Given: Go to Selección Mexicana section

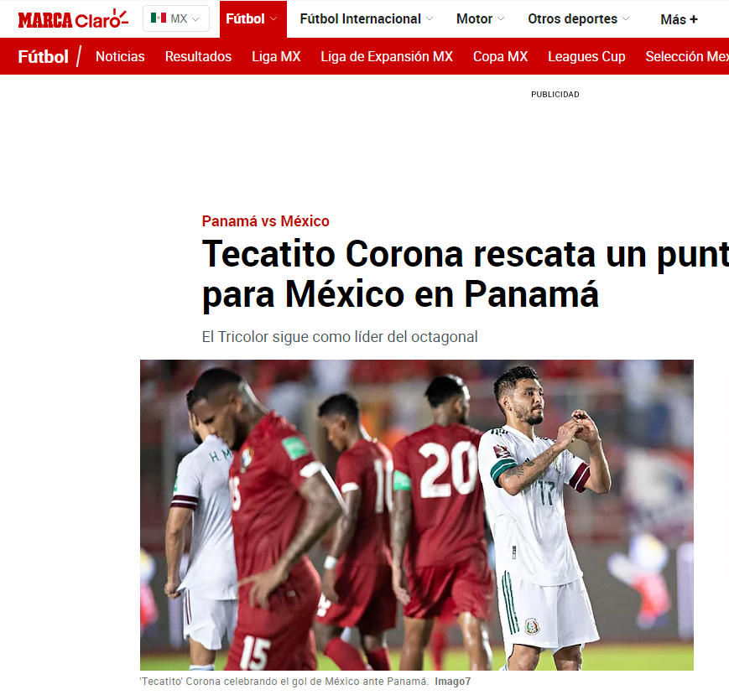Looking at the screenshot, I should pos(687,57).
